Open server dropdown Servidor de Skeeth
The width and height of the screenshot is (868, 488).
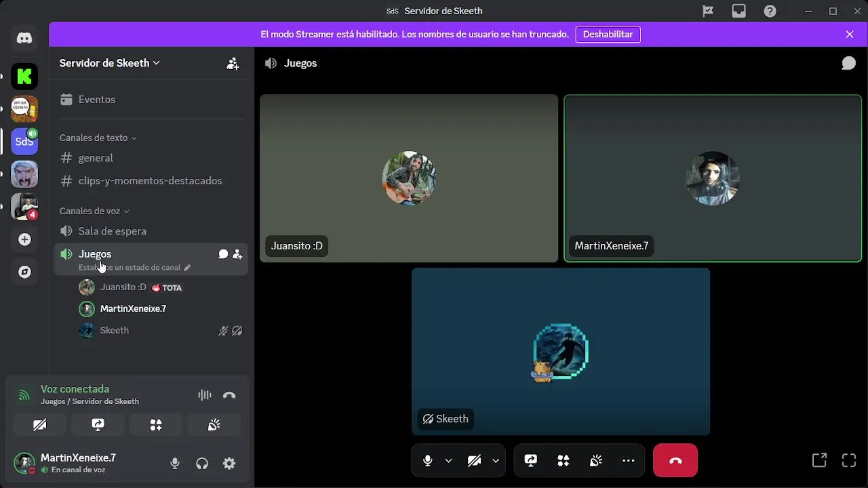(110, 63)
